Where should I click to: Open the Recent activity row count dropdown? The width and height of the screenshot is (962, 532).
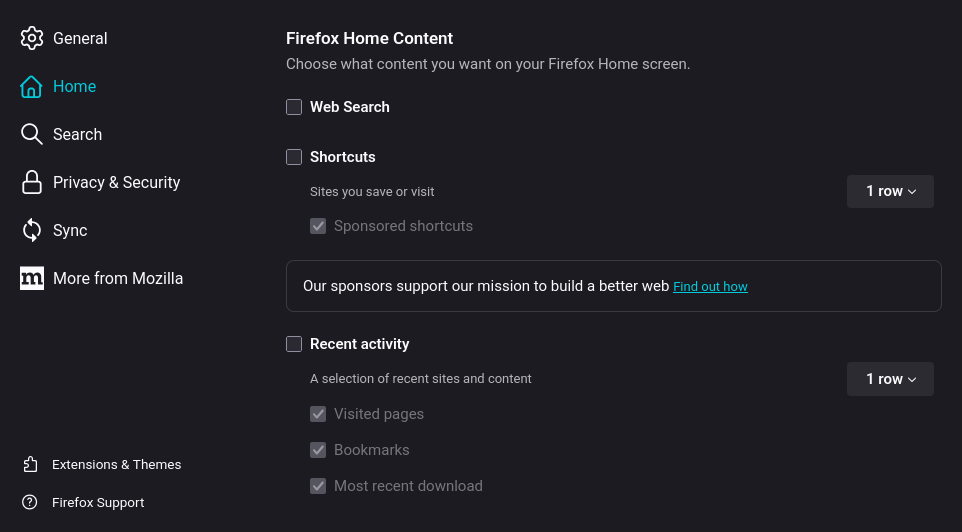click(890, 379)
